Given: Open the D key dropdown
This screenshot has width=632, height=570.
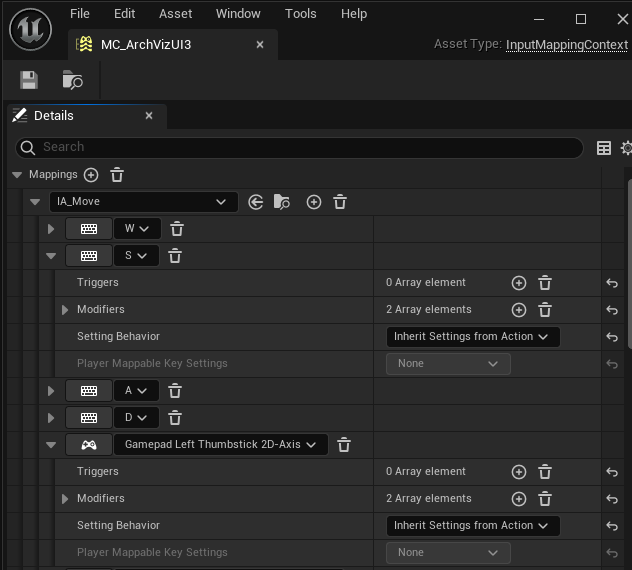Looking at the screenshot, I should pos(136,418).
